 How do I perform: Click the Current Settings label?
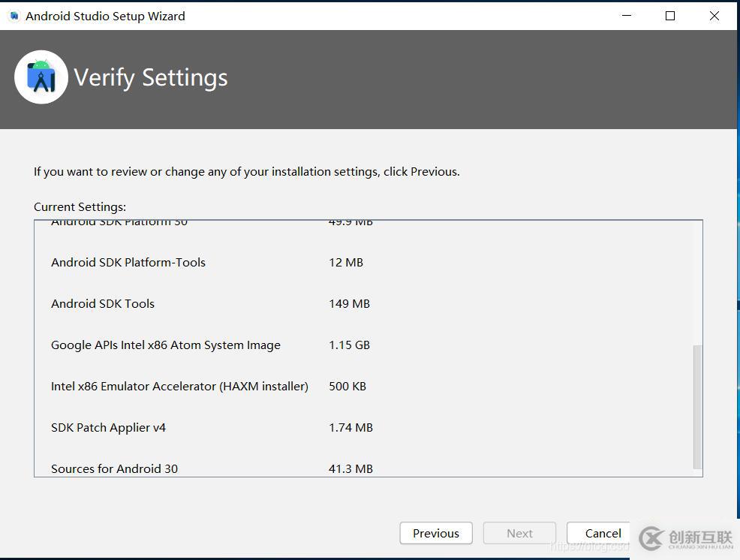tap(80, 206)
